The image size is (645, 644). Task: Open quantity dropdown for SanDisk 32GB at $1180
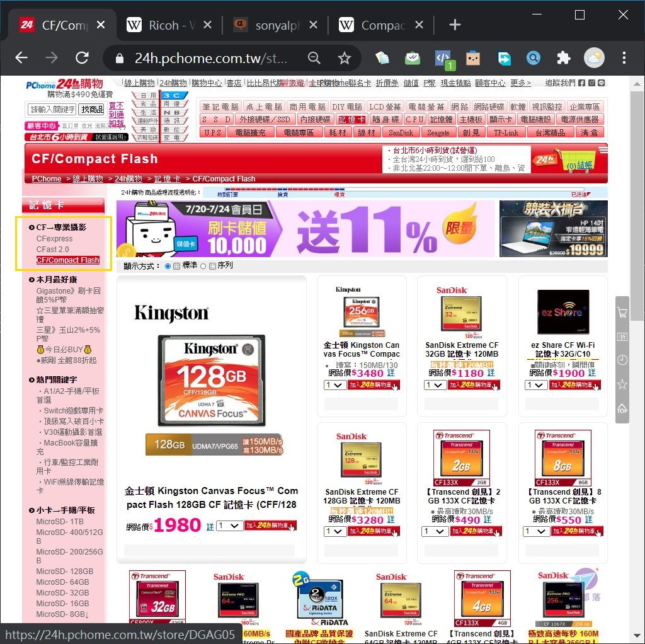click(435, 385)
